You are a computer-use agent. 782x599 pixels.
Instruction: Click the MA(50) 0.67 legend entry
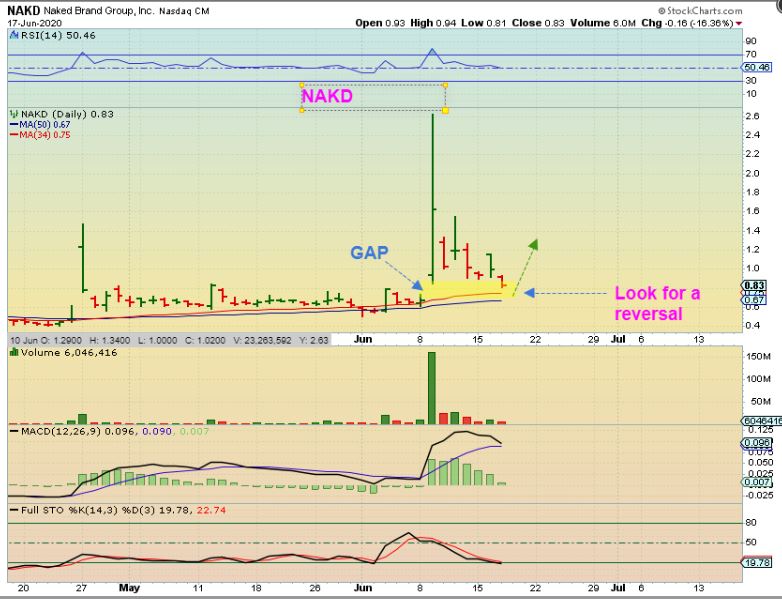click(40, 125)
